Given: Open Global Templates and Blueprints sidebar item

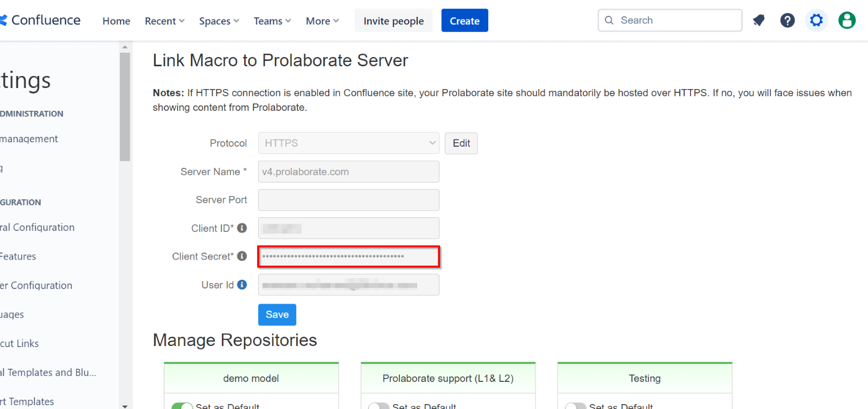Looking at the screenshot, I should coord(48,372).
